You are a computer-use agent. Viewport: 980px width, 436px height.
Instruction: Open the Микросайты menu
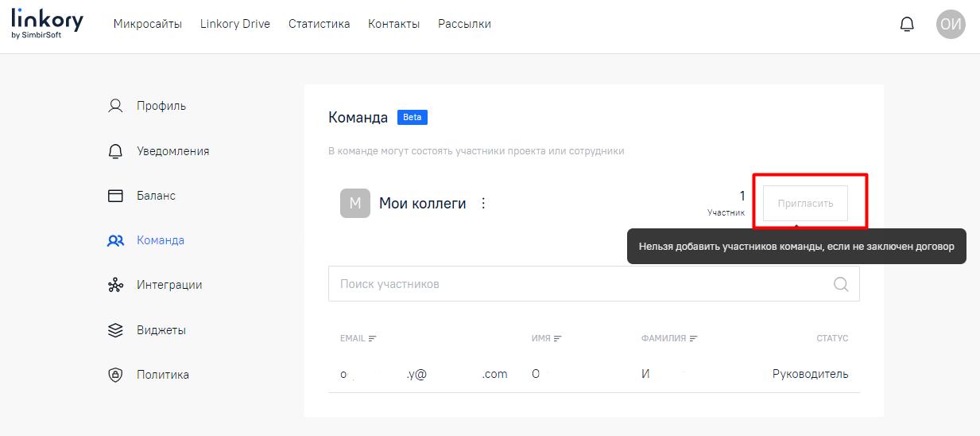pyautogui.click(x=148, y=24)
